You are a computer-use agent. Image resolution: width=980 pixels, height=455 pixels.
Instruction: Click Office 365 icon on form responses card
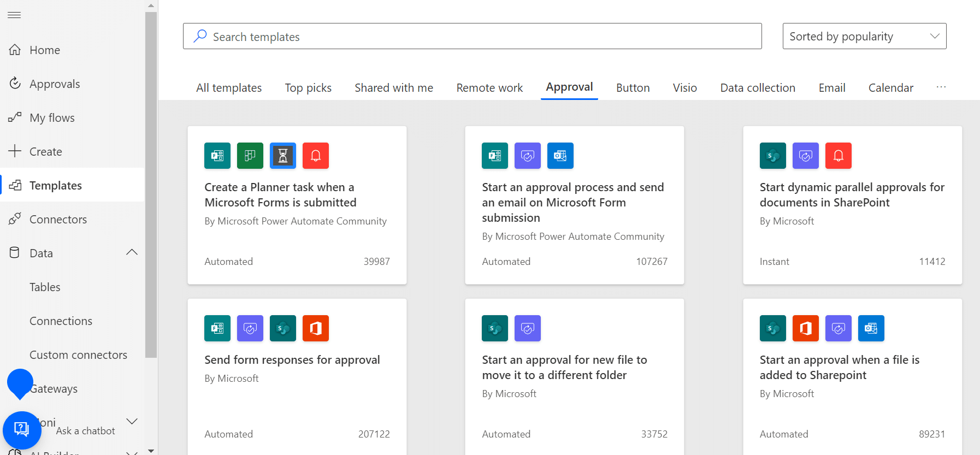[316, 328]
